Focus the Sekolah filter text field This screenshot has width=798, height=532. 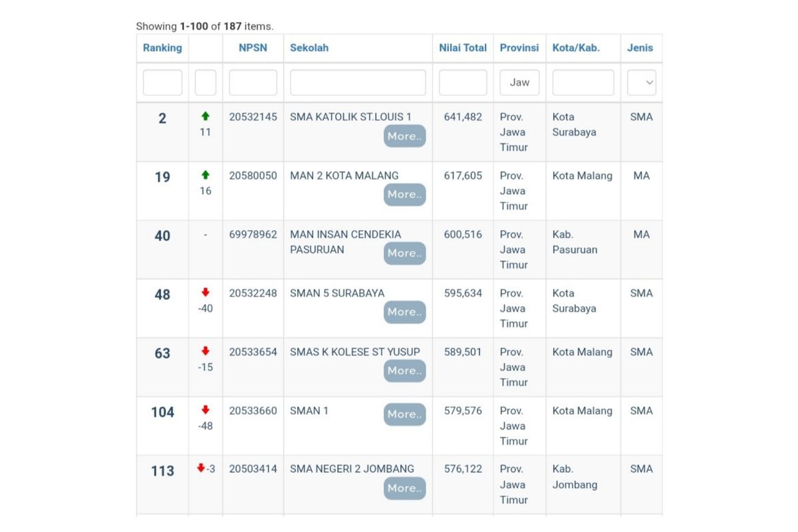click(x=358, y=82)
